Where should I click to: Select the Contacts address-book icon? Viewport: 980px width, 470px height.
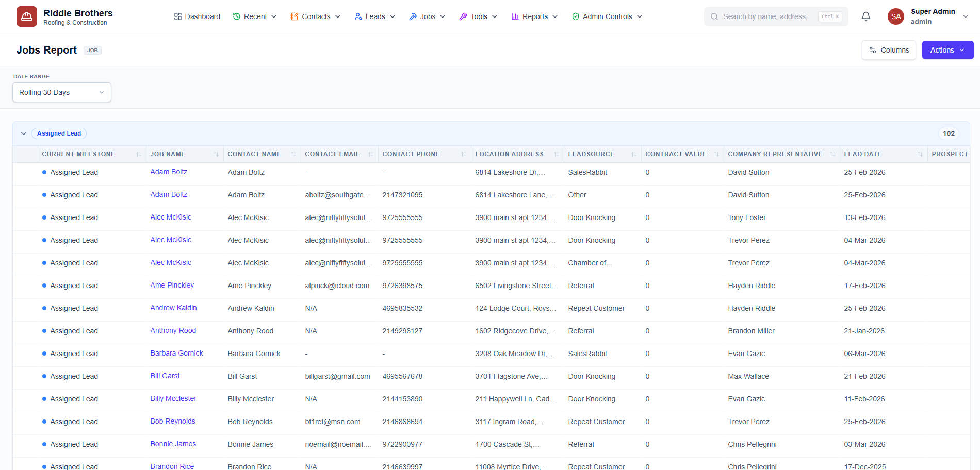coord(295,16)
